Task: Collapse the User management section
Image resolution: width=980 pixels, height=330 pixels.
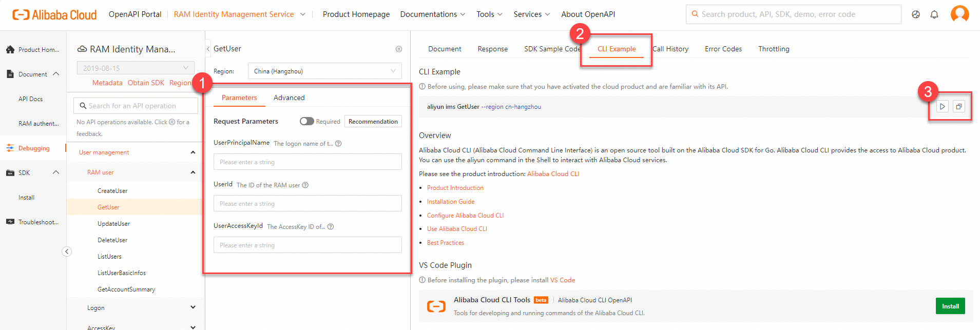Action: click(193, 152)
